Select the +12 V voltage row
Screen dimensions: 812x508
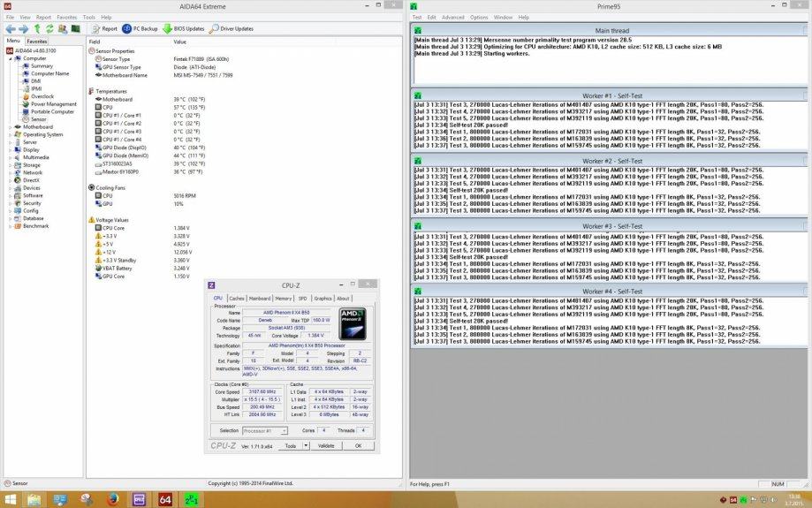point(243,252)
